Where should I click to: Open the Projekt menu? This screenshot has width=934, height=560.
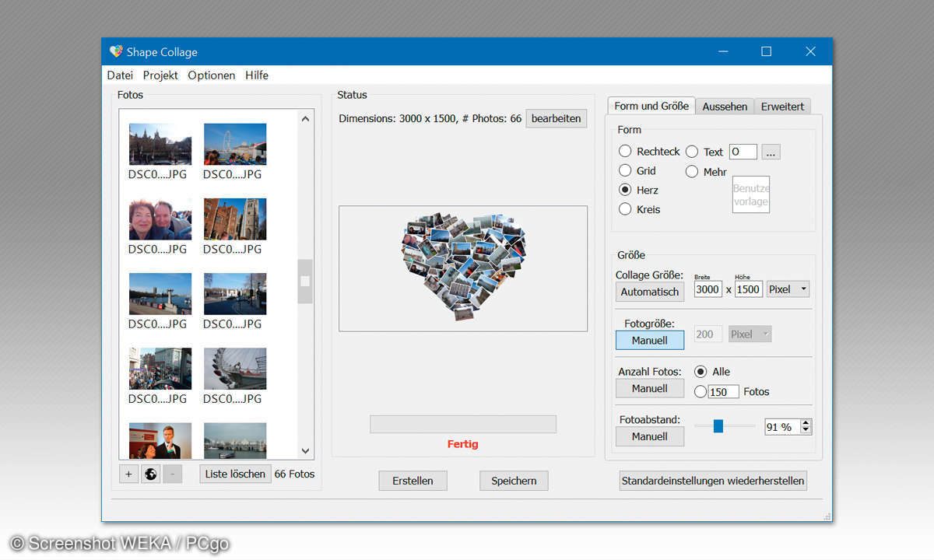(160, 75)
